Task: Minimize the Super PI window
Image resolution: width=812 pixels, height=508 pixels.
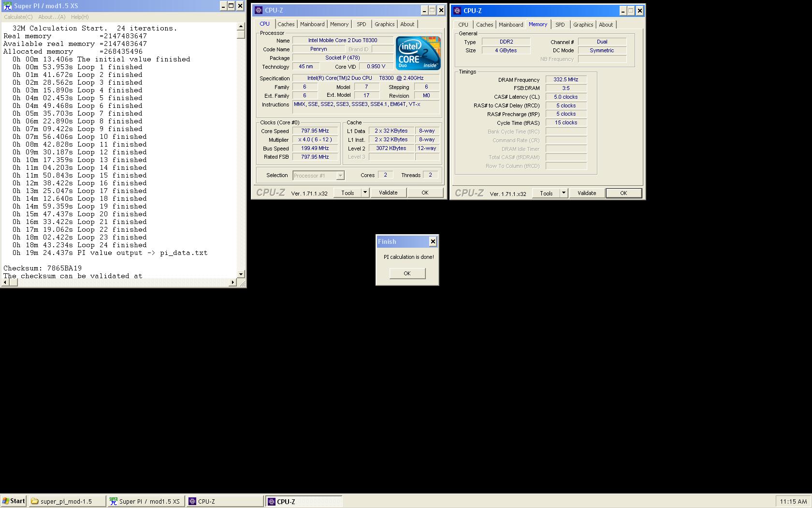Action: (223, 6)
